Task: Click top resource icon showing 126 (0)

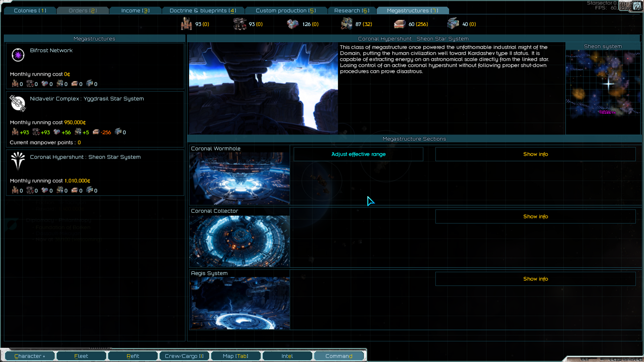Action: click(293, 24)
